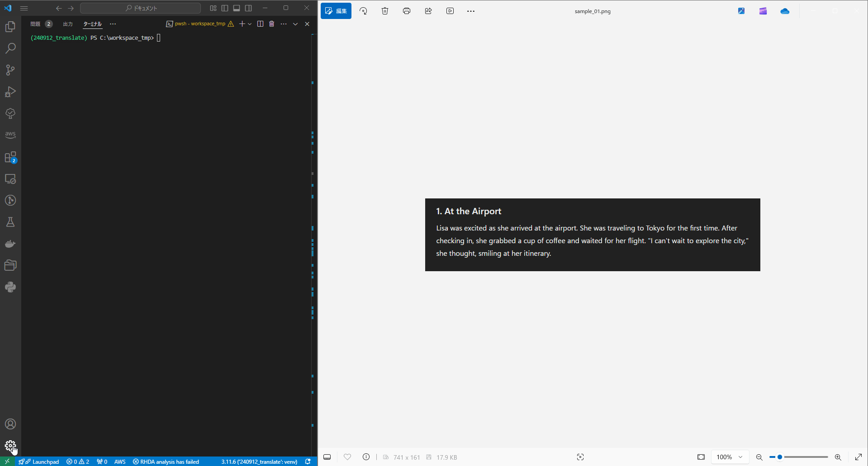Show more panel tabs next to ターミナル
Viewport: 868px width, 466px height.
point(113,24)
